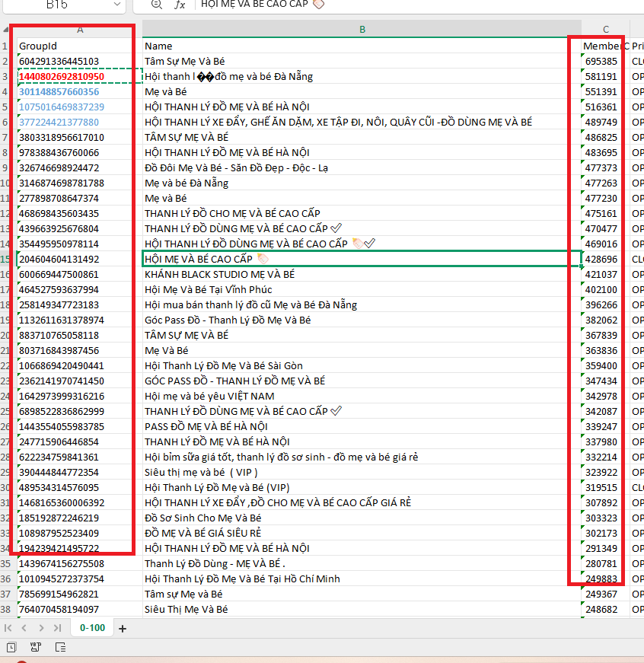Viewport: 644px width, 663px height.
Task: Go to next sheet arrow
Action: pos(41,628)
